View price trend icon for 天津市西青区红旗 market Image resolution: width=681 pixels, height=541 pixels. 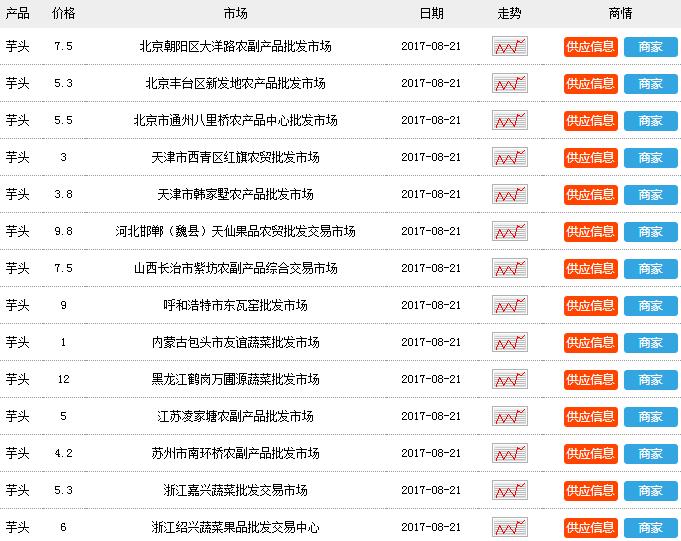(x=509, y=158)
